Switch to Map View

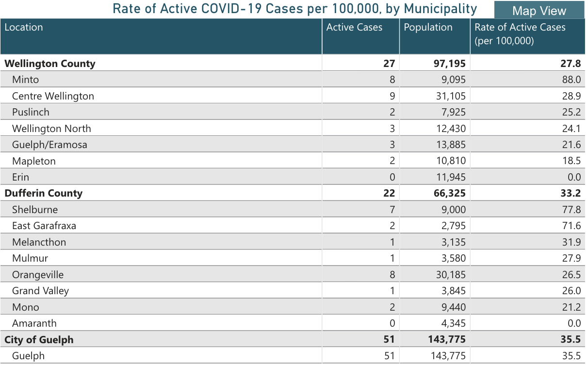[539, 11]
